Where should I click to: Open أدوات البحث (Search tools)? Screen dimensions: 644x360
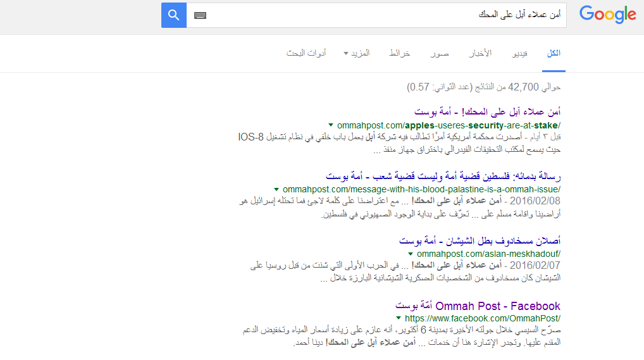point(306,53)
